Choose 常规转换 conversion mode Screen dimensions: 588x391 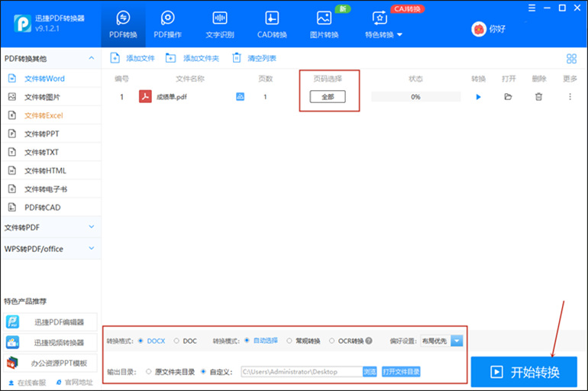click(289, 341)
